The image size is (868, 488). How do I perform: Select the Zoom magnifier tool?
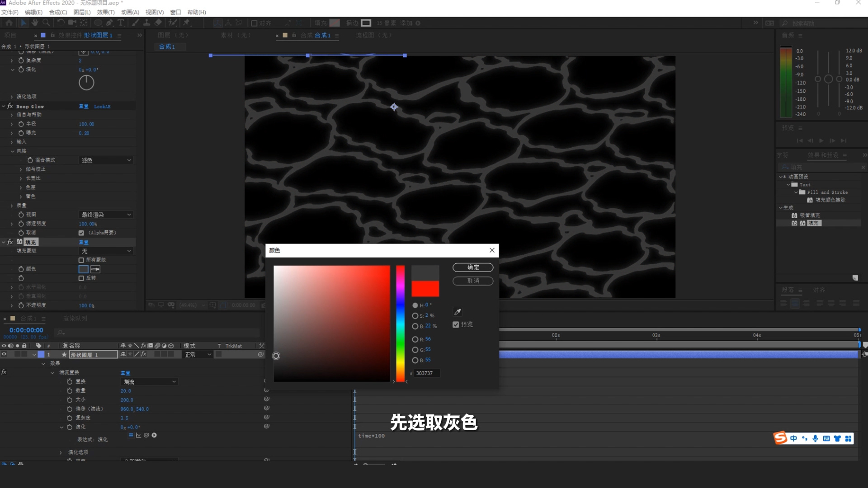[46, 23]
